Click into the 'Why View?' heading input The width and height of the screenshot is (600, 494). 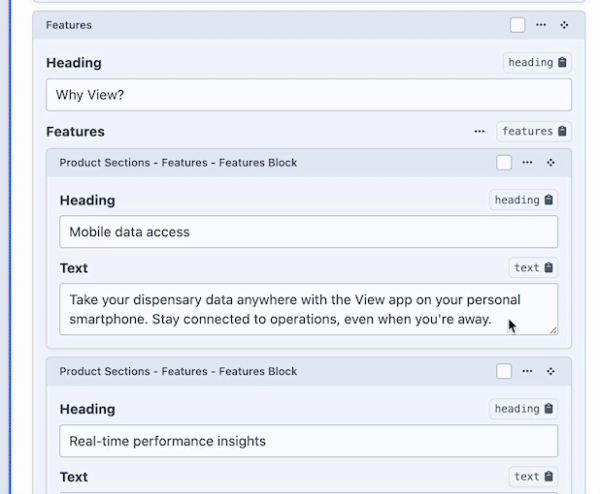308,95
